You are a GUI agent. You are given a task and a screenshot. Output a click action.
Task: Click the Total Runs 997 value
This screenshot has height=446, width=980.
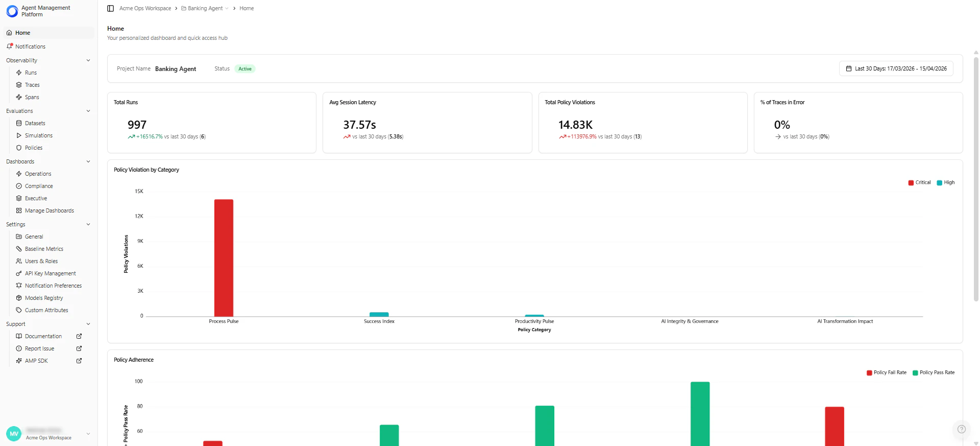137,125
